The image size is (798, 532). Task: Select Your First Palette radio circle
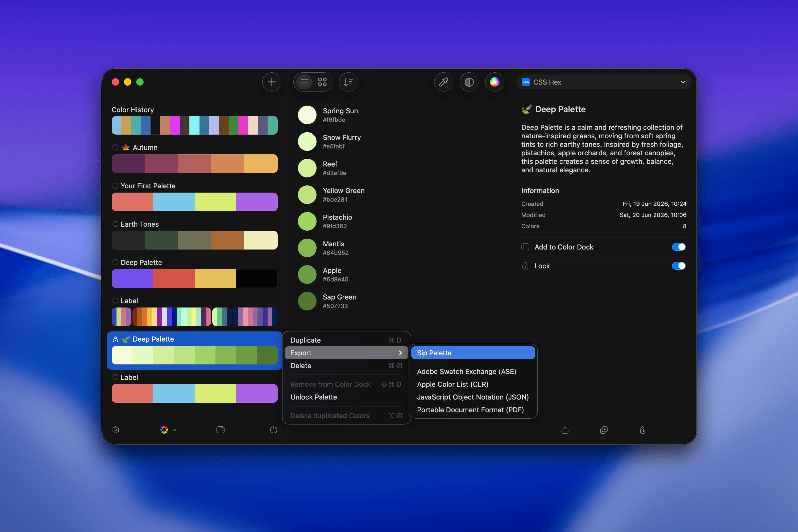(x=115, y=186)
